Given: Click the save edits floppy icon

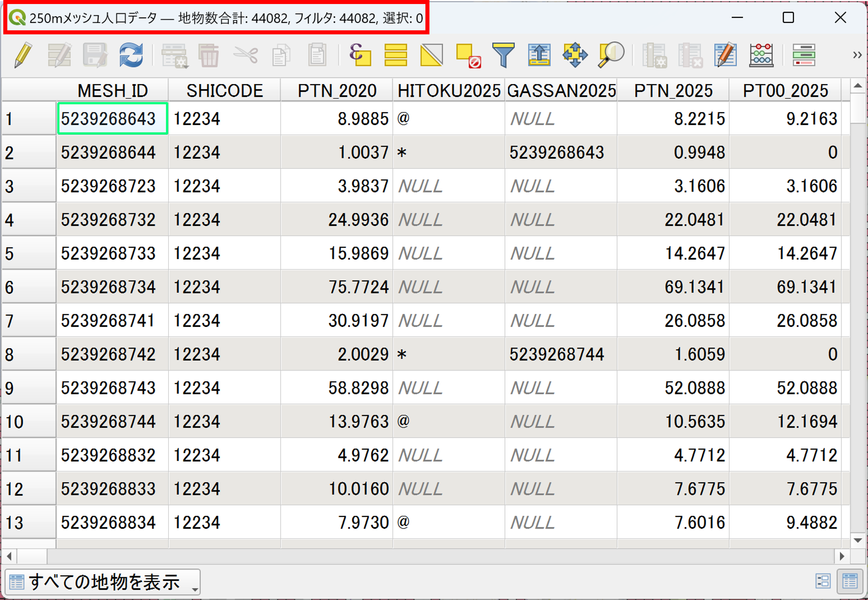Looking at the screenshot, I should click(x=95, y=55).
